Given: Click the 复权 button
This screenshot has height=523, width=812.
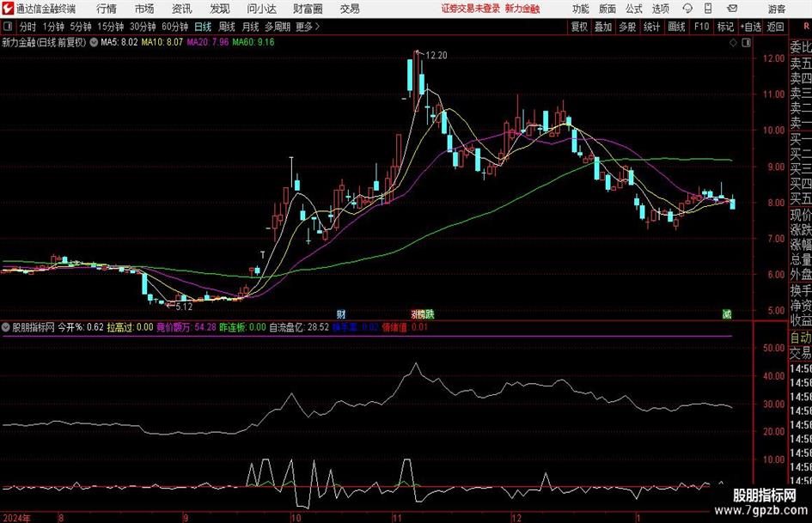Looking at the screenshot, I should [x=579, y=27].
